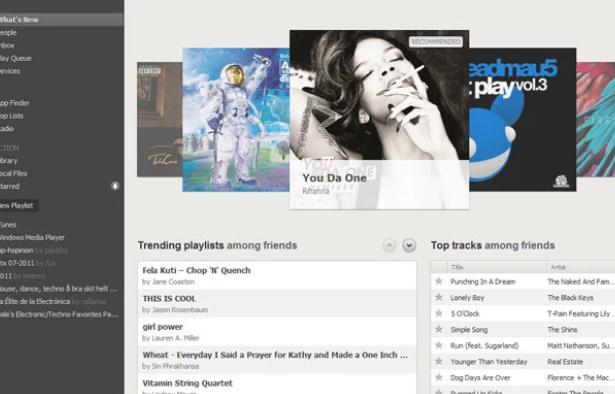Screen dimensions: 615x394
Task: Click The Naked And Fam... artist name
Action: point(579,281)
